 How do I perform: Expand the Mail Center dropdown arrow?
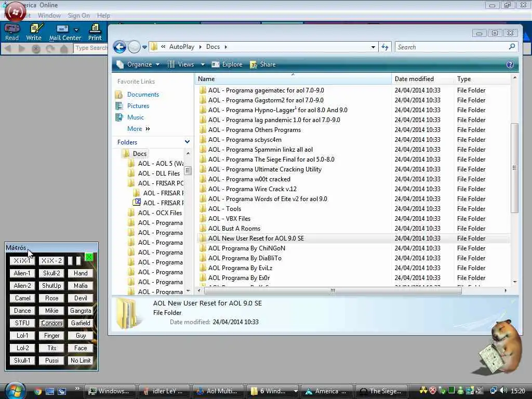pos(76,30)
